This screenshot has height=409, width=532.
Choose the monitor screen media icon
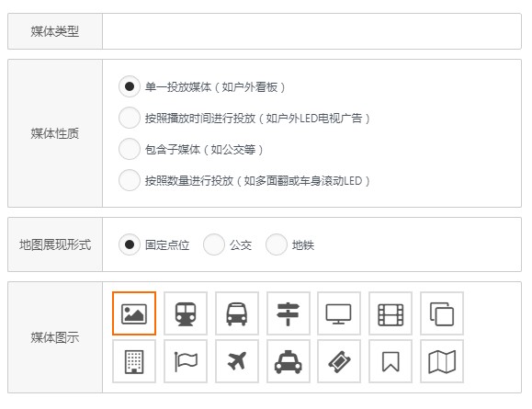coord(339,313)
